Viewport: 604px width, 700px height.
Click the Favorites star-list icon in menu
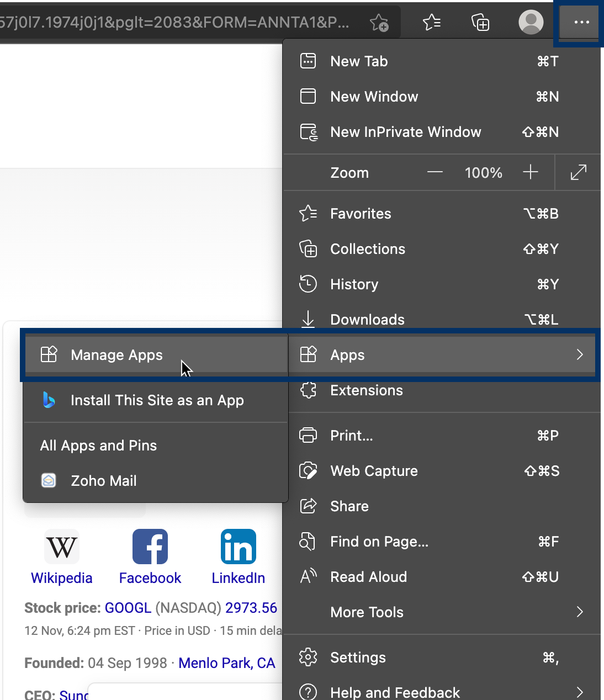tap(308, 213)
